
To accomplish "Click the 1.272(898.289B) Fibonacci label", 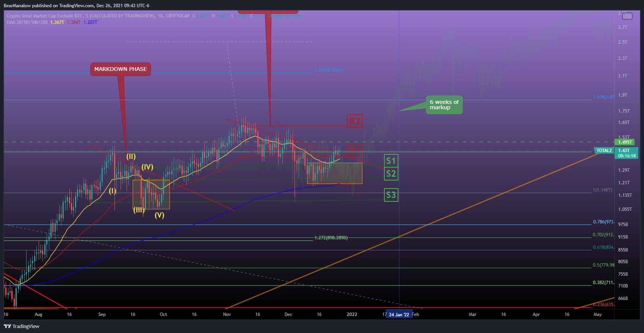I will pyautogui.click(x=331, y=238).
